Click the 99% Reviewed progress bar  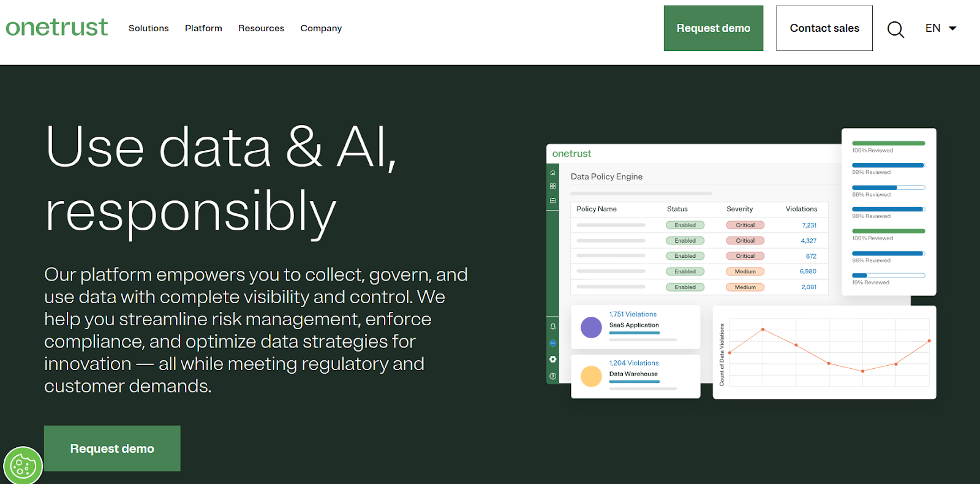[888, 165]
